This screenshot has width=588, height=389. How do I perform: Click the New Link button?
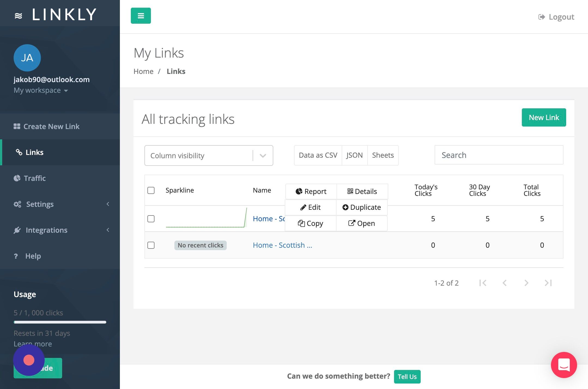(x=544, y=118)
